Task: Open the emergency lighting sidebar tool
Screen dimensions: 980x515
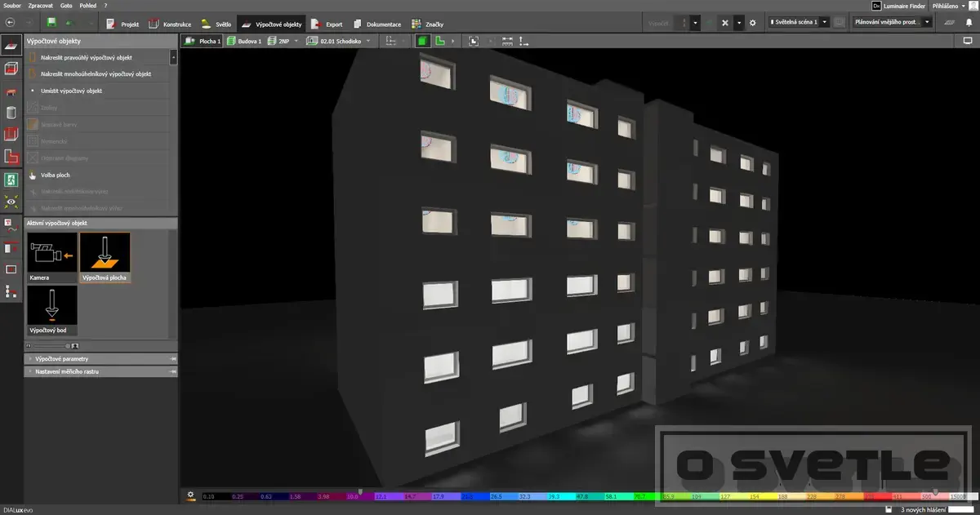Action: pyautogui.click(x=11, y=178)
